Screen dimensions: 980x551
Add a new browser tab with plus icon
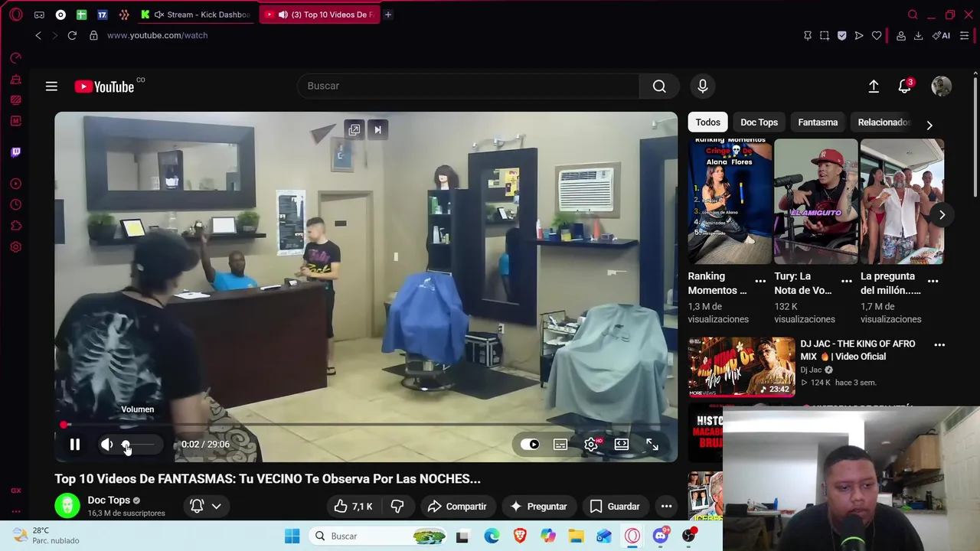coord(388,15)
